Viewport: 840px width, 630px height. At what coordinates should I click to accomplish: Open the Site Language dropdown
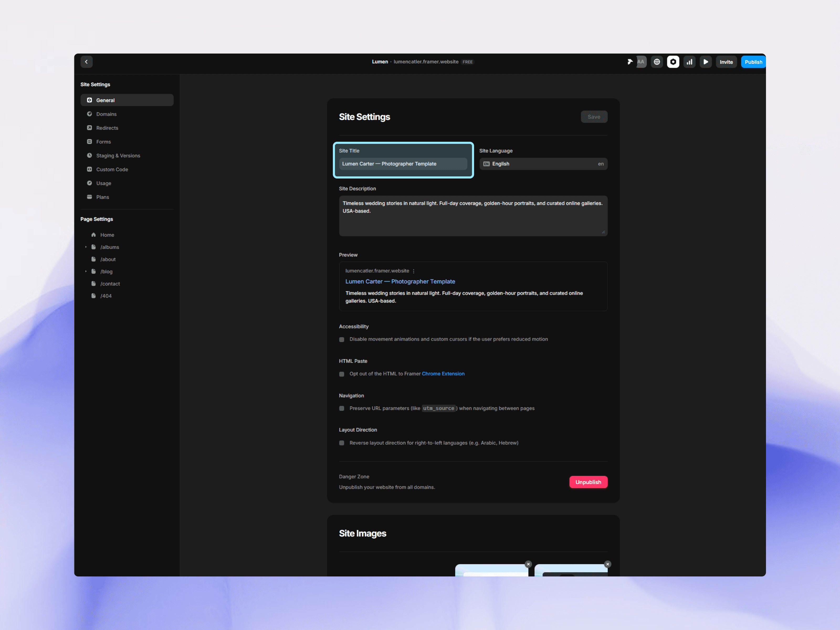click(x=543, y=164)
